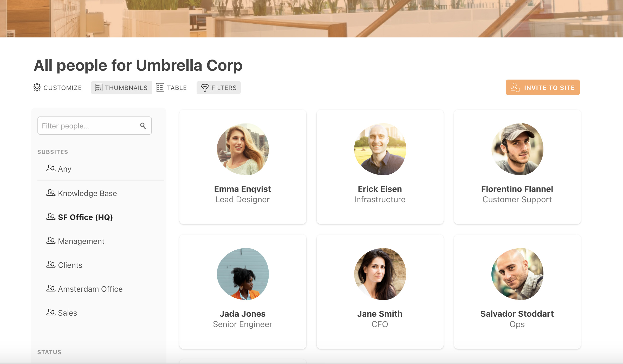Viewport: 623px width, 364px height.
Task: Click the Clients subsite link
Action: 70,265
